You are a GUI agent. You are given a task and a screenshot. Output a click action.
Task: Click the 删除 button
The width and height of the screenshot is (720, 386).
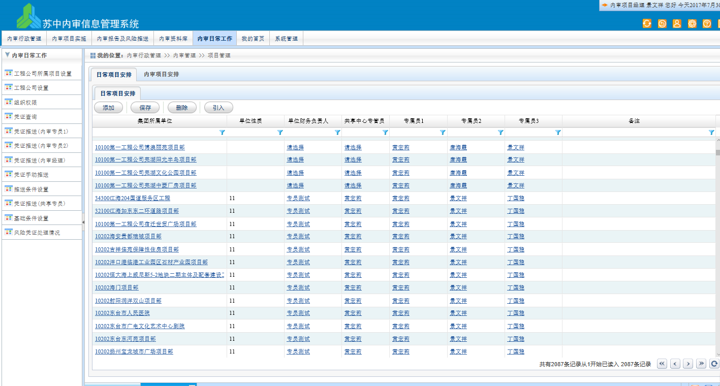coord(182,107)
